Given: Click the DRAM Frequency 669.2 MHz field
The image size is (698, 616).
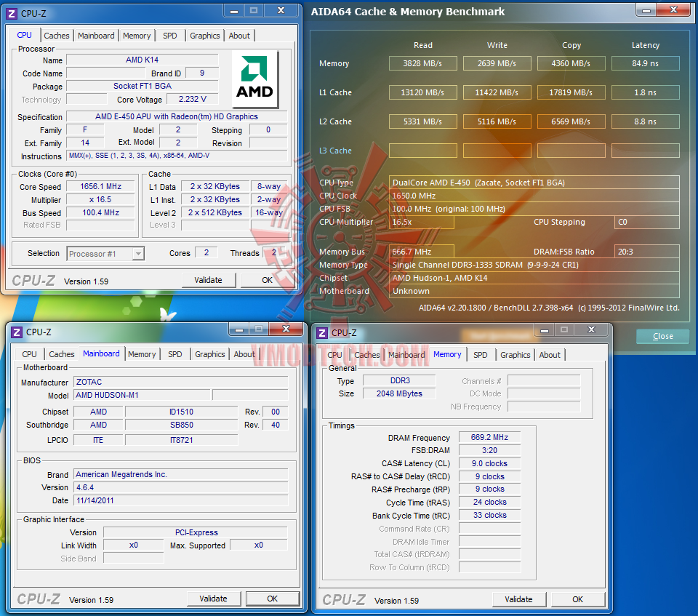Looking at the screenshot, I should (489, 438).
